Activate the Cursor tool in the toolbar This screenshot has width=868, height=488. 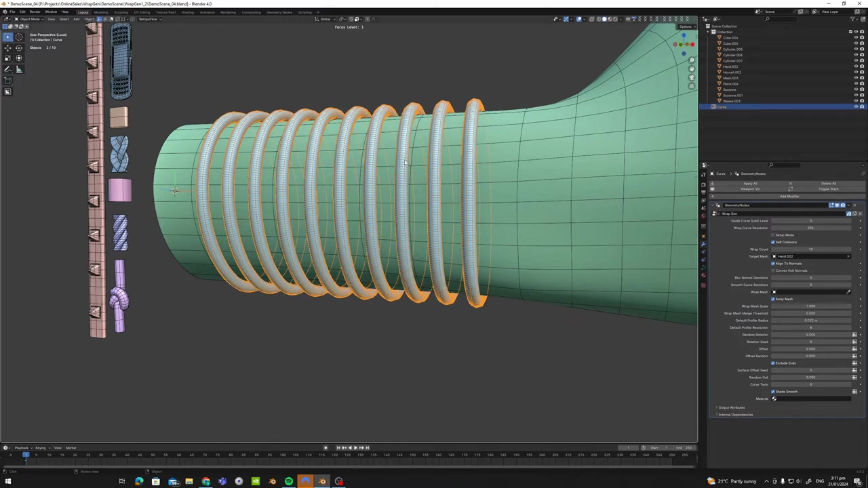[19, 37]
